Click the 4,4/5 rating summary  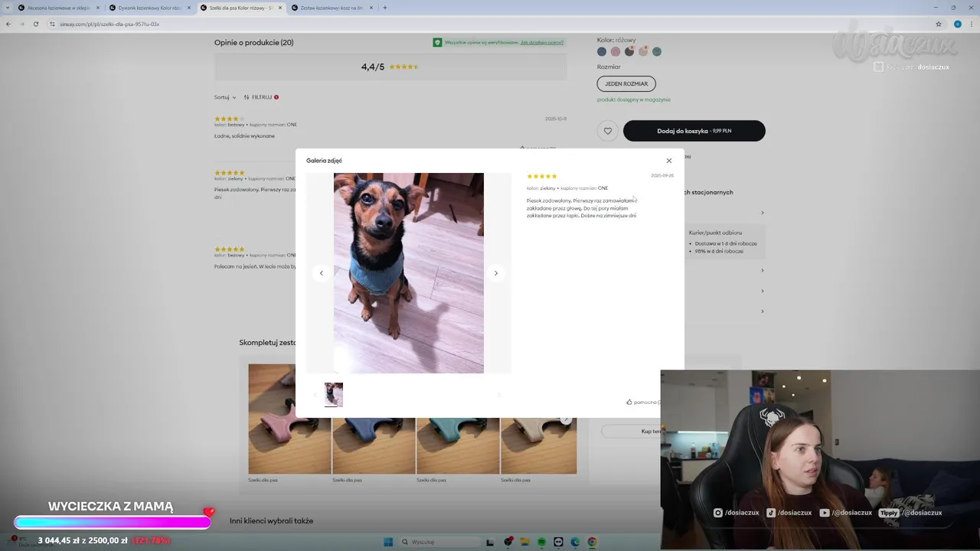(390, 67)
